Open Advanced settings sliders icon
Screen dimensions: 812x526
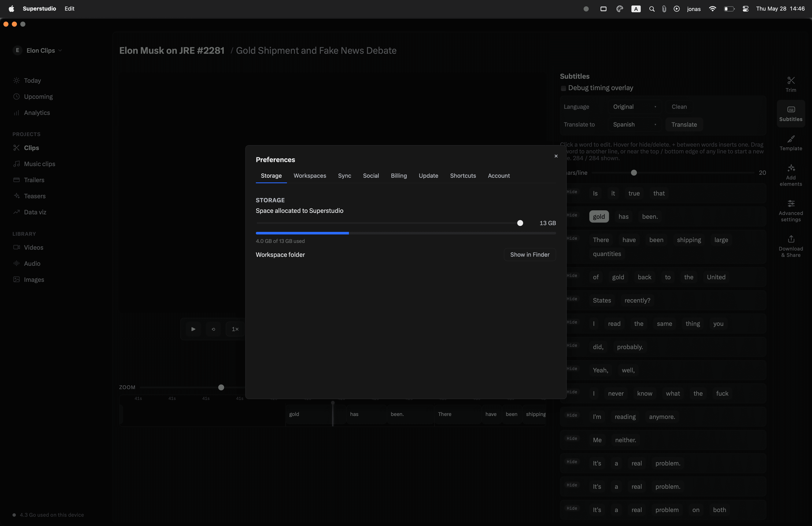(790, 204)
